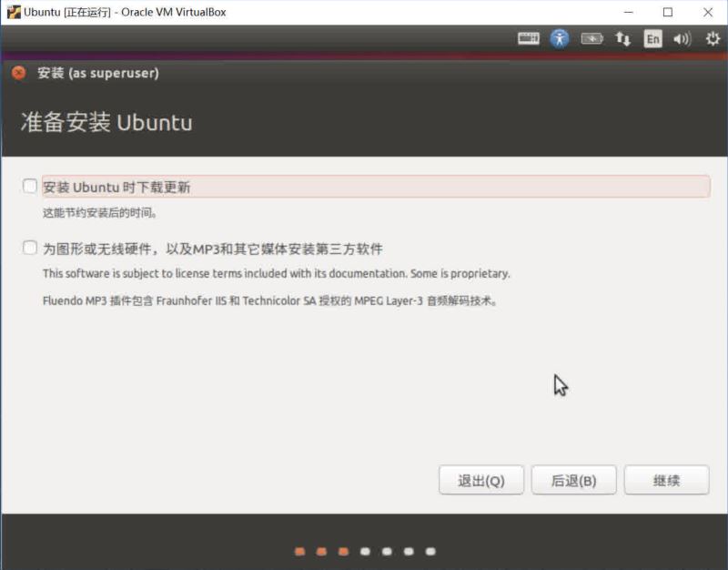Open the network connections indicator

click(623, 39)
